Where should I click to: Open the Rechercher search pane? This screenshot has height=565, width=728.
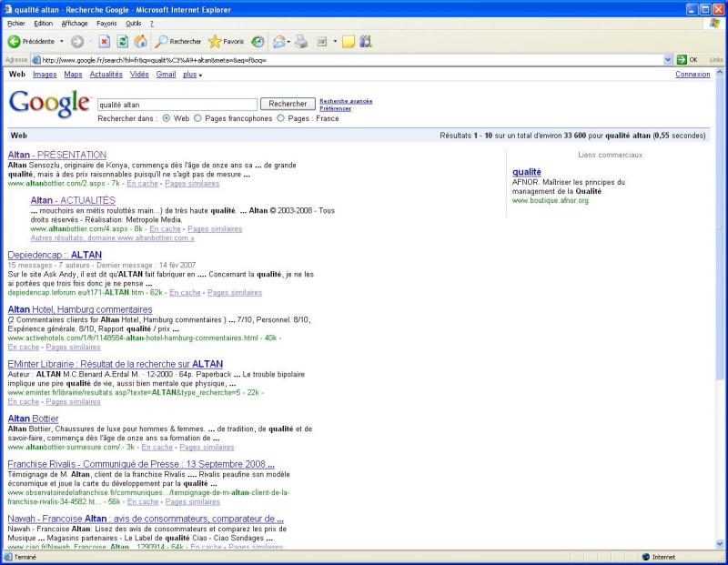(x=178, y=41)
